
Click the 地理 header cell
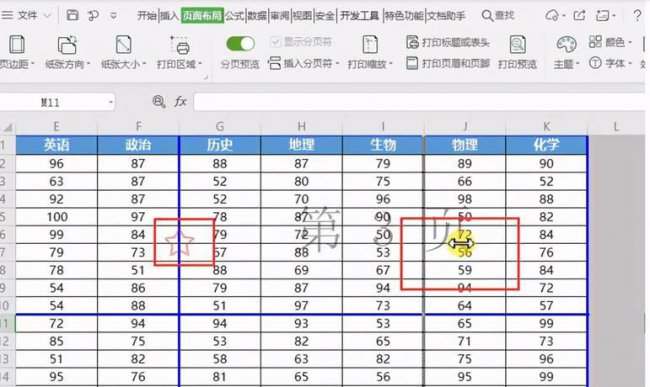tap(301, 145)
